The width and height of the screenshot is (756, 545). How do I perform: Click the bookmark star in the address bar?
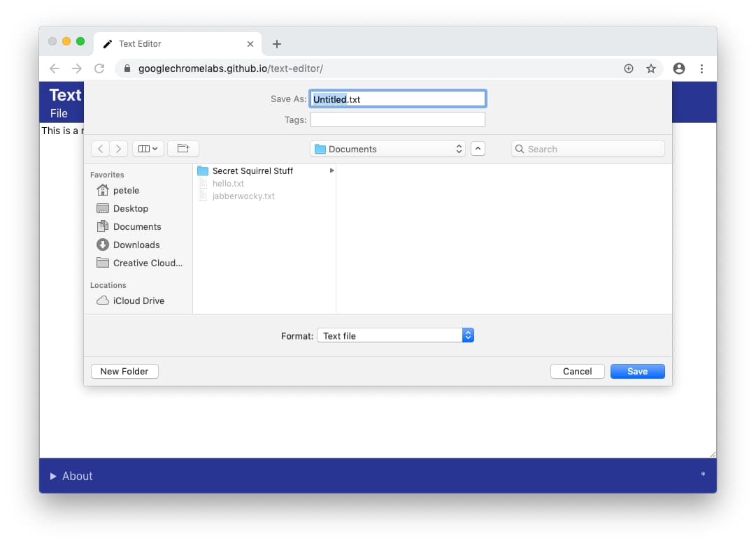point(651,68)
